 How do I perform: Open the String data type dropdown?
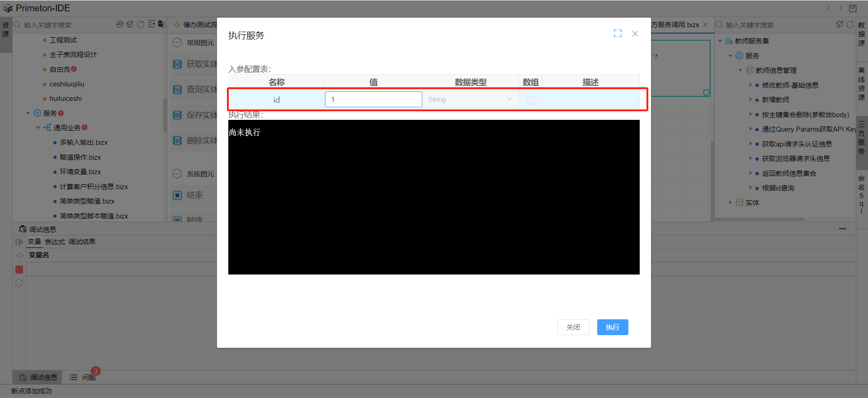tap(470, 99)
